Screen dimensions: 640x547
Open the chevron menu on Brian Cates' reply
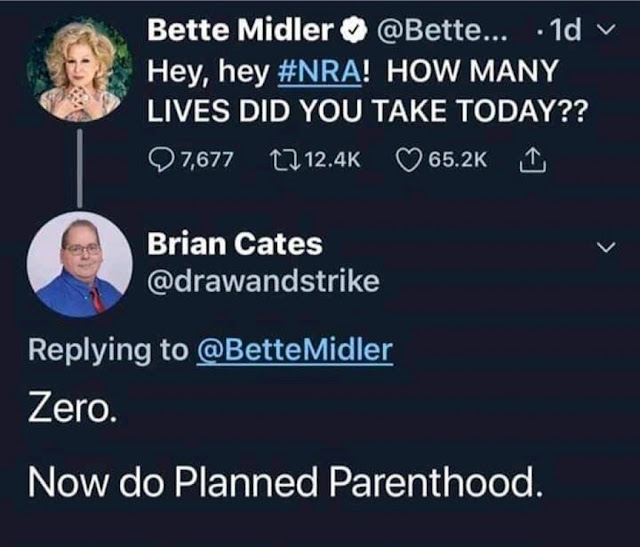(601, 247)
